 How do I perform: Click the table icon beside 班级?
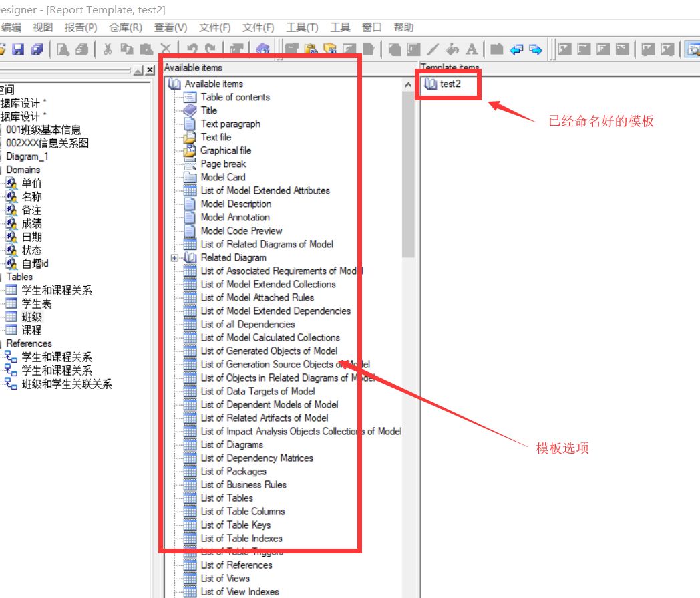click(x=11, y=317)
